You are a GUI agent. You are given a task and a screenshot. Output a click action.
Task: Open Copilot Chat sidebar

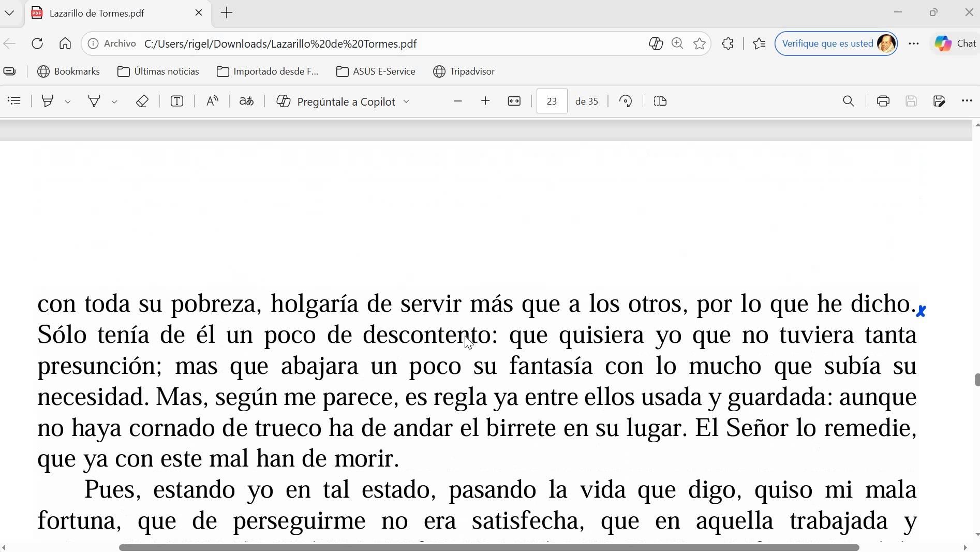click(956, 43)
